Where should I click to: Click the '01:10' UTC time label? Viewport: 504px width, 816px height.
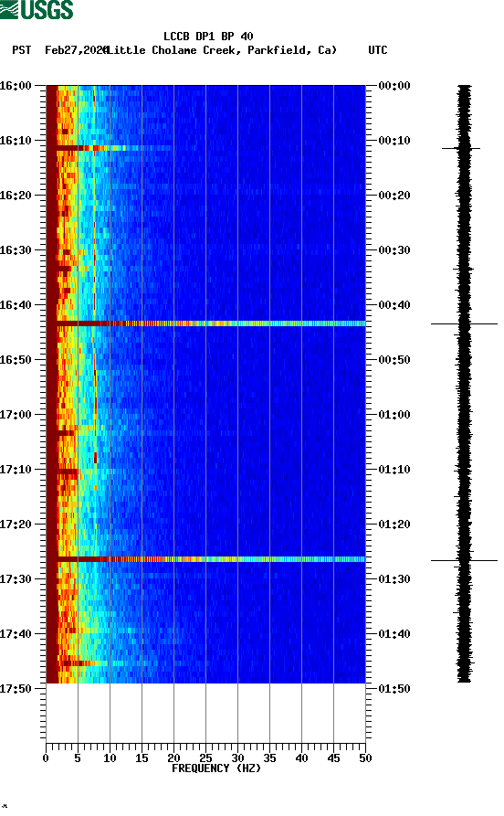(x=394, y=470)
